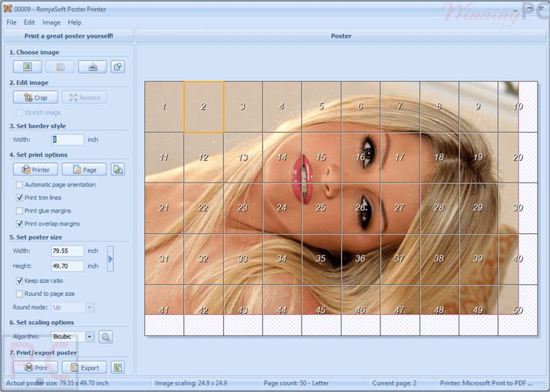Click 'Page count: 50 - Letter' status
Image resolution: width=550 pixels, height=392 pixels.
297,383
